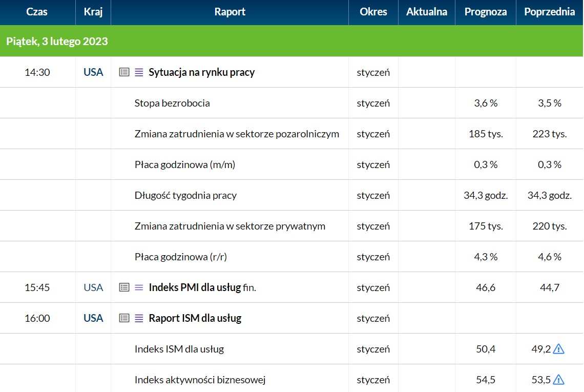The width and height of the screenshot is (584, 392).
Task: Open the Sytuacja na rynku pracy report
Action: (x=201, y=72)
